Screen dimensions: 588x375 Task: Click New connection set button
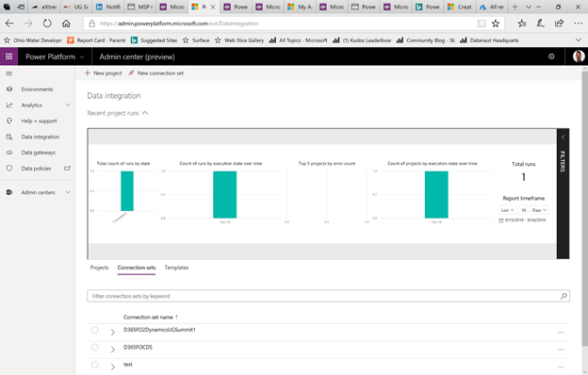click(156, 73)
